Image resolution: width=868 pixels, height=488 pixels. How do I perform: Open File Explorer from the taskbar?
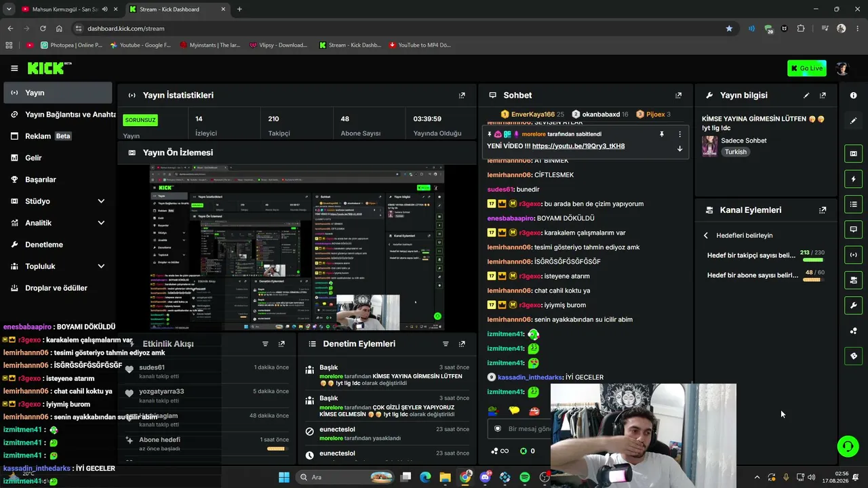click(445, 477)
